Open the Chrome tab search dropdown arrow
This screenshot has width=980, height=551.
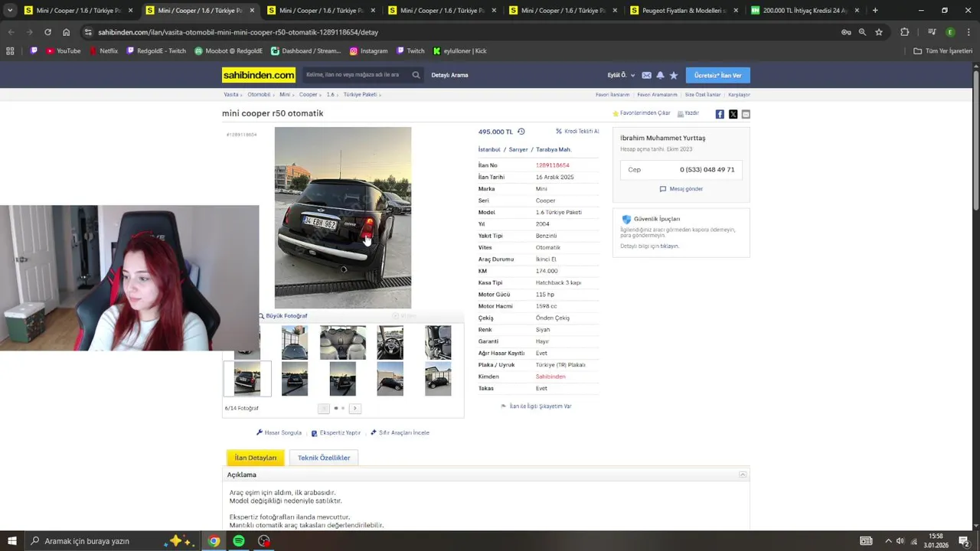10,11
